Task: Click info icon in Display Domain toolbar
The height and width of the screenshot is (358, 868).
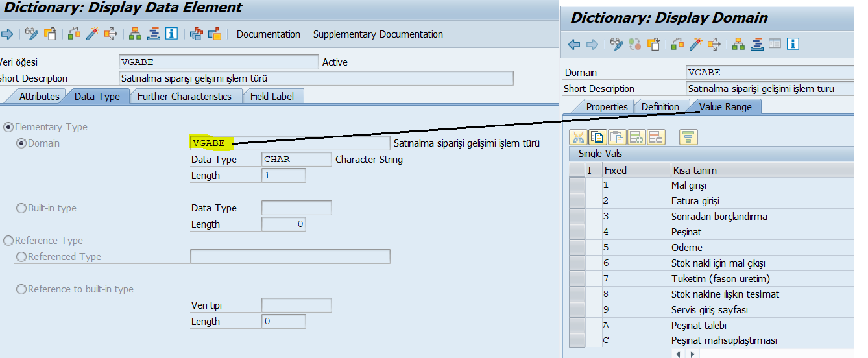Action: pos(793,45)
